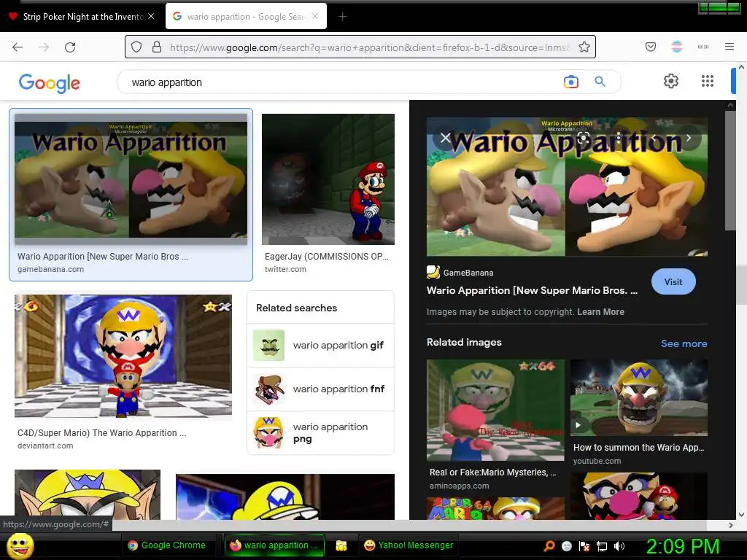Image resolution: width=747 pixels, height=560 pixels.
Task: Open Firefox application menu
Action: click(x=729, y=46)
